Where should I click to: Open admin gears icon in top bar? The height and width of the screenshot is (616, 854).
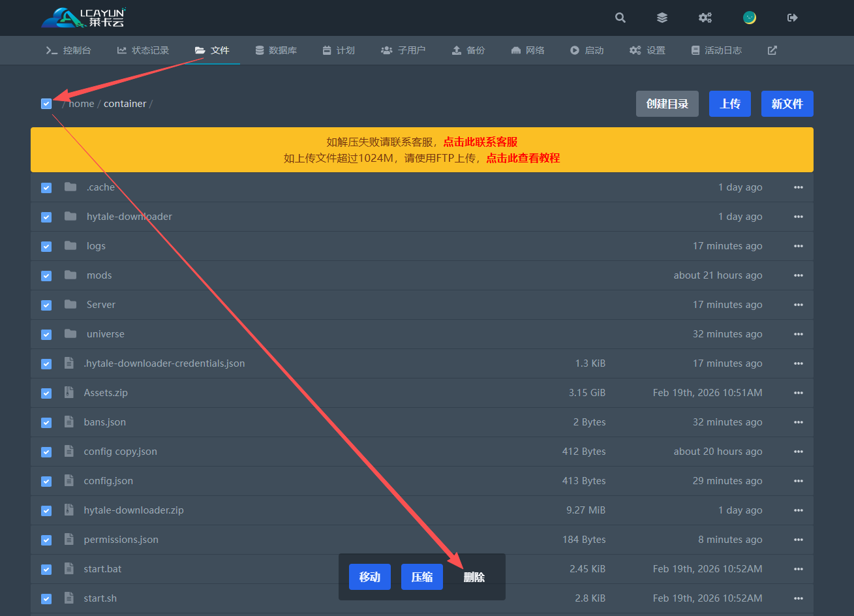coord(705,18)
